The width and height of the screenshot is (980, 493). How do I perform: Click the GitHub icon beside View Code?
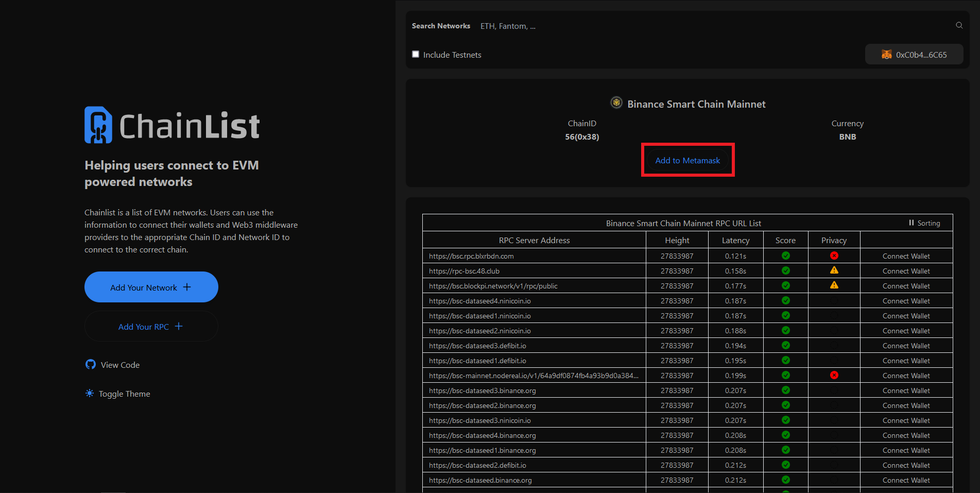pyautogui.click(x=91, y=365)
